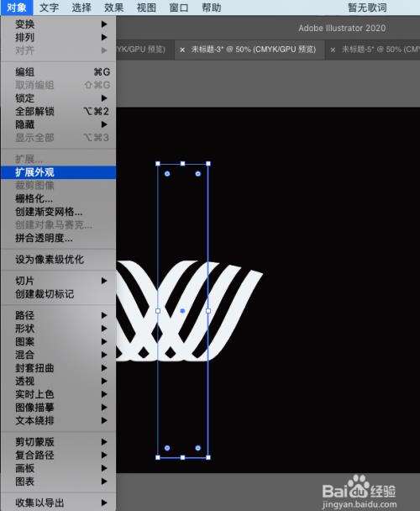Open the 效果 menu
The width and height of the screenshot is (420, 511).
tap(113, 8)
